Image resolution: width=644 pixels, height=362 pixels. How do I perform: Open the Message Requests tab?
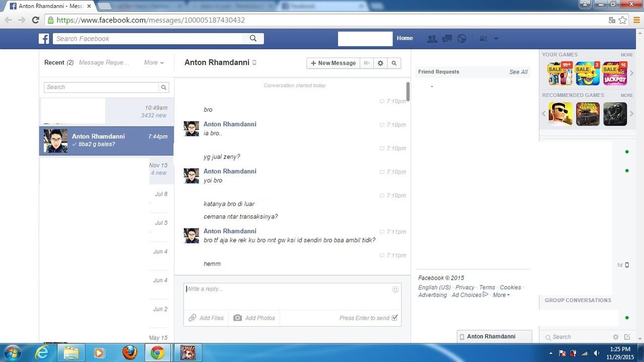click(104, 63)
